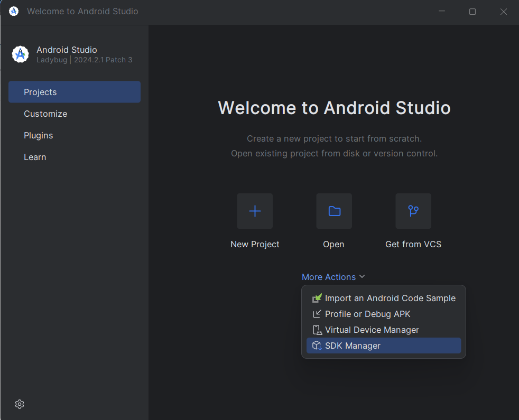The image size is (519, 420).
Task: Select SDK Manager from the menu
Action: click(353, 346)
